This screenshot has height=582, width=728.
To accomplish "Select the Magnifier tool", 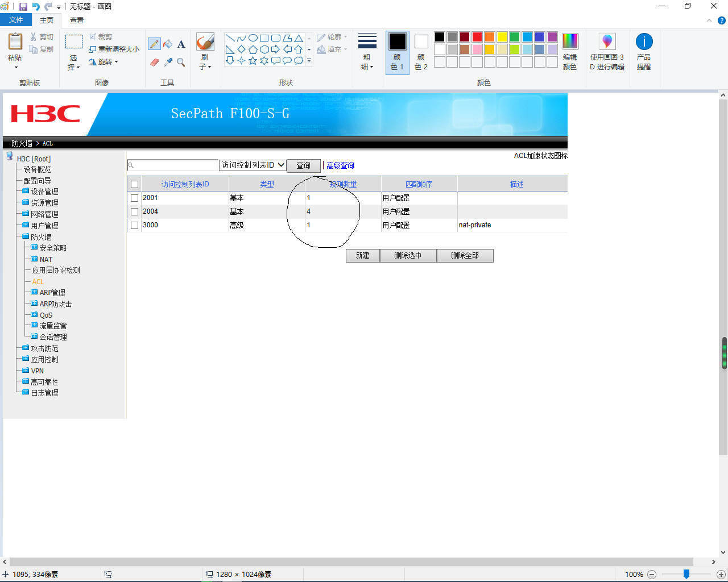I will (181, 62).
